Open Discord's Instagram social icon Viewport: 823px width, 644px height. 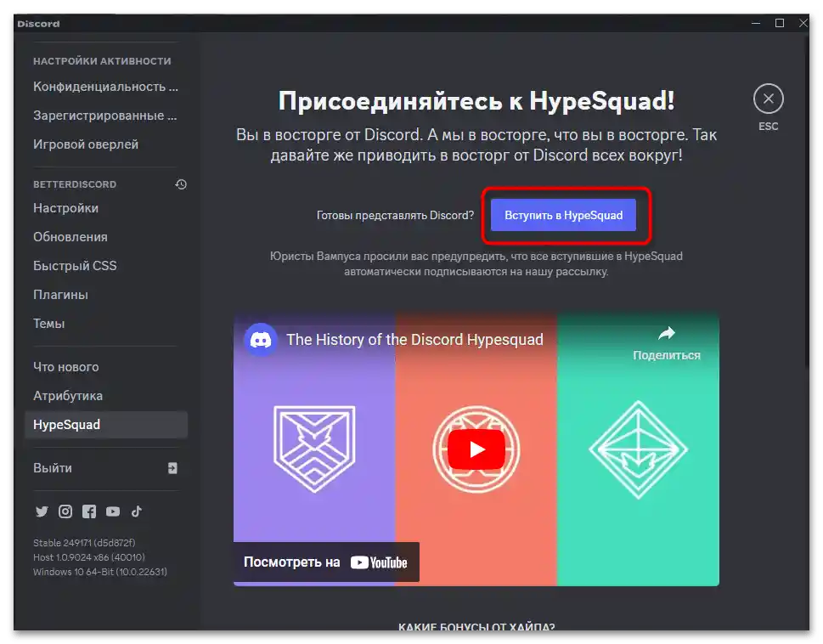65,511
